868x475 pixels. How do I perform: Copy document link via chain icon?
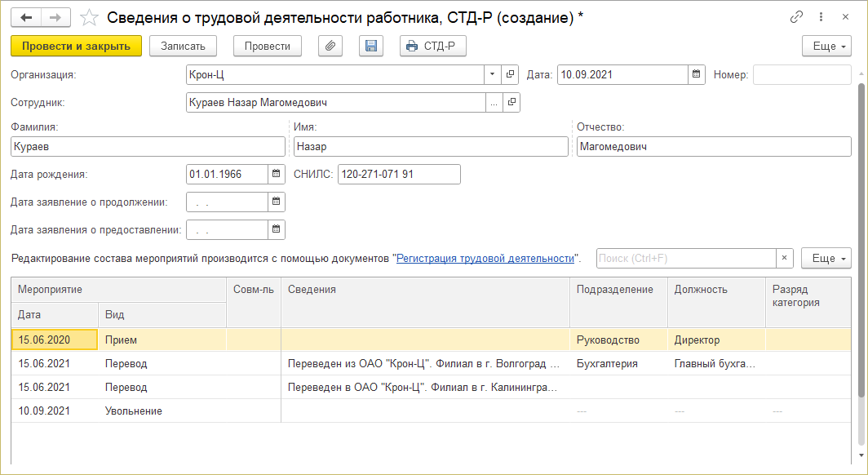pos(796,17)
